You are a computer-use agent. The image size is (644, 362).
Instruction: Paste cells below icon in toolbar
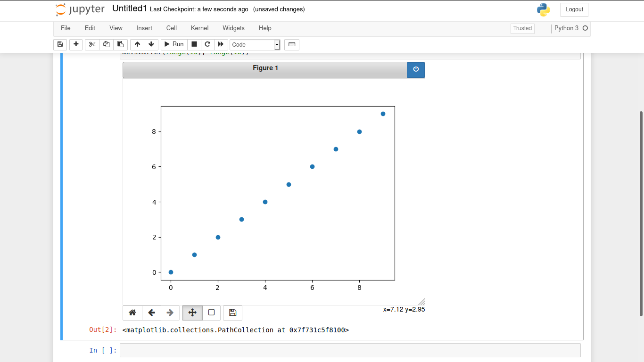pyautogui.click(x=120, y=44)
